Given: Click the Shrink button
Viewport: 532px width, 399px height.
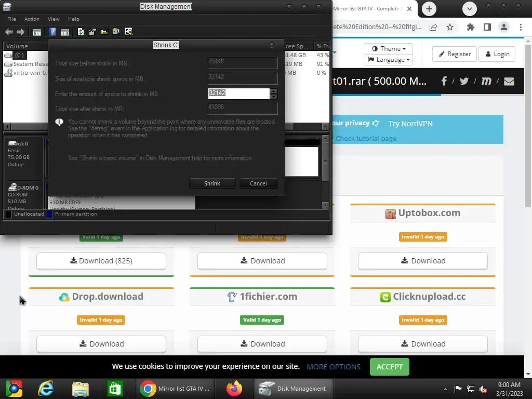Looking at the screenshot, I should (212, 183).
